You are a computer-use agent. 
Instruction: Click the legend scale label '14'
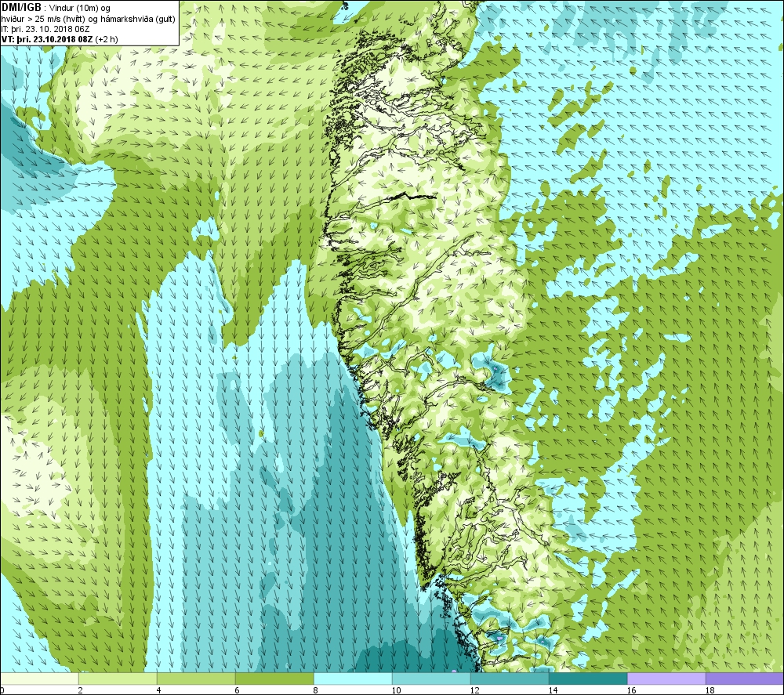[x=553, y=690]
